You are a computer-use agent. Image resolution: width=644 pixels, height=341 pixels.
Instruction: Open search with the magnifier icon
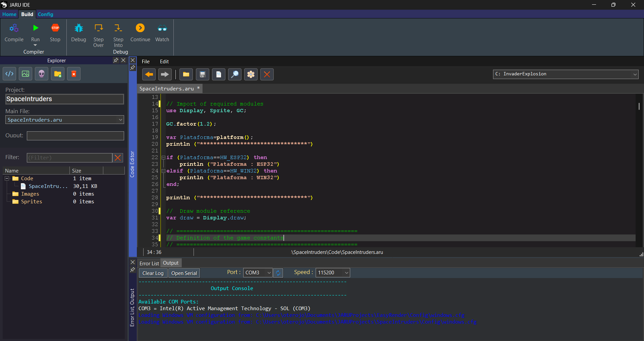235,74
